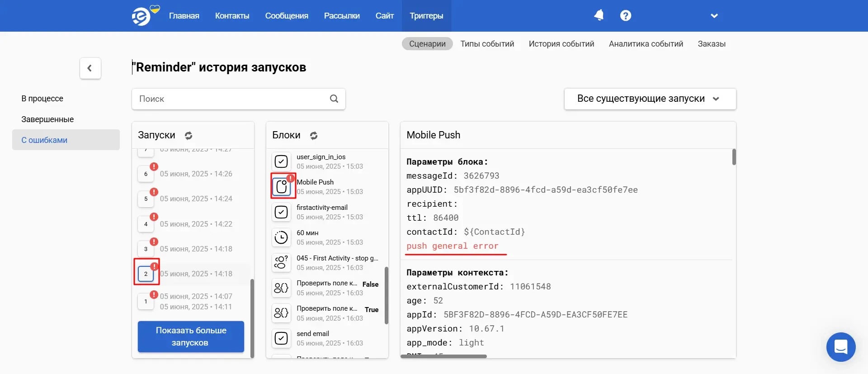The height and width of the screenshot is (374, 868).
Task: Click send email block checkmark icon
Action: coord(281,338)
